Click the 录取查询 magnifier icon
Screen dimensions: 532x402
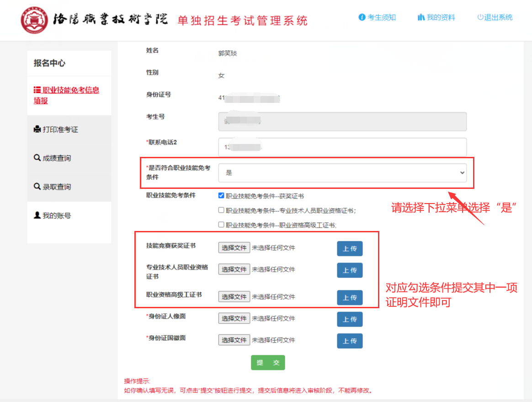pos(37,187)
